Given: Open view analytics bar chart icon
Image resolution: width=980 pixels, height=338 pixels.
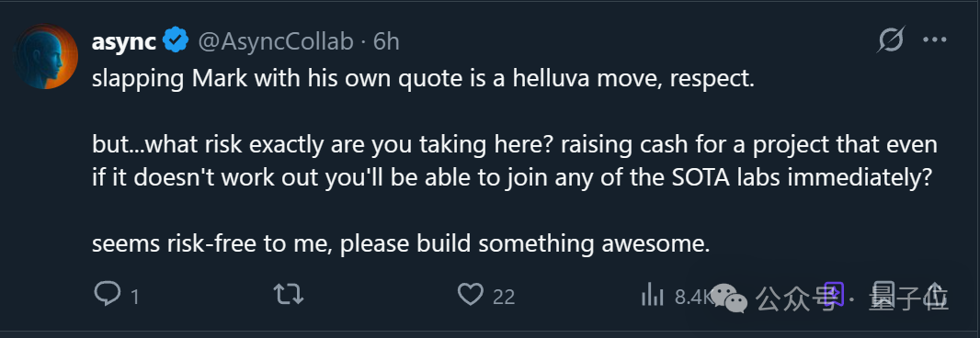Looking at the screenshot, I should 652,294.
